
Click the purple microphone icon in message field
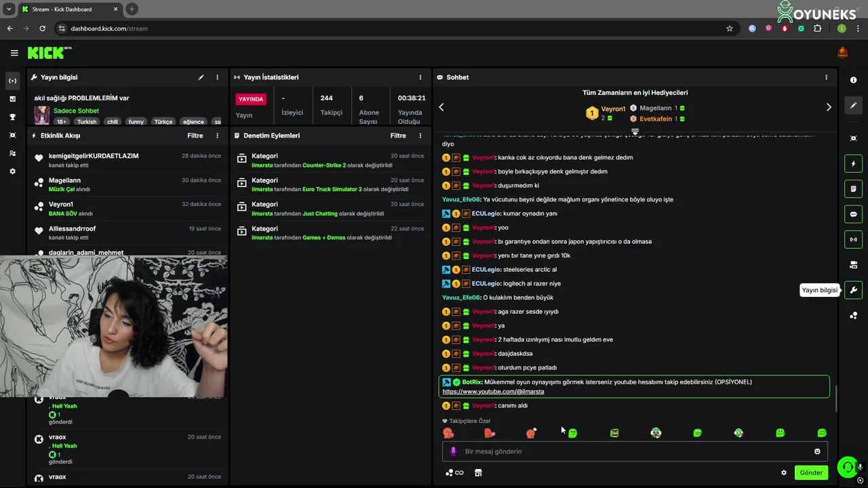453,451
